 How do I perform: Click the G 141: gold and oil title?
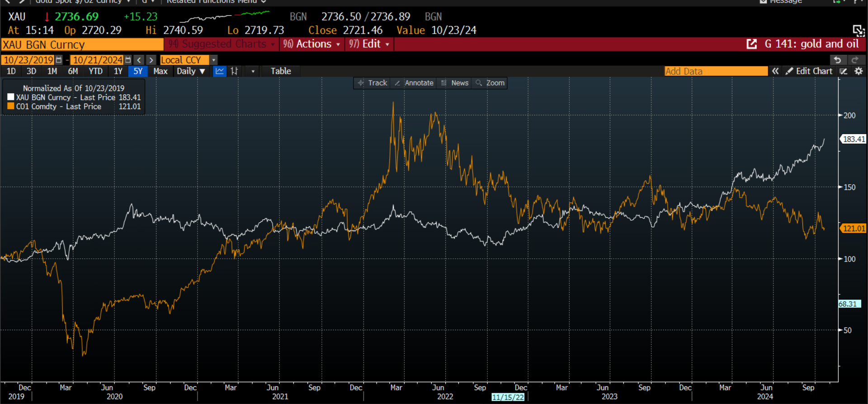811,44
